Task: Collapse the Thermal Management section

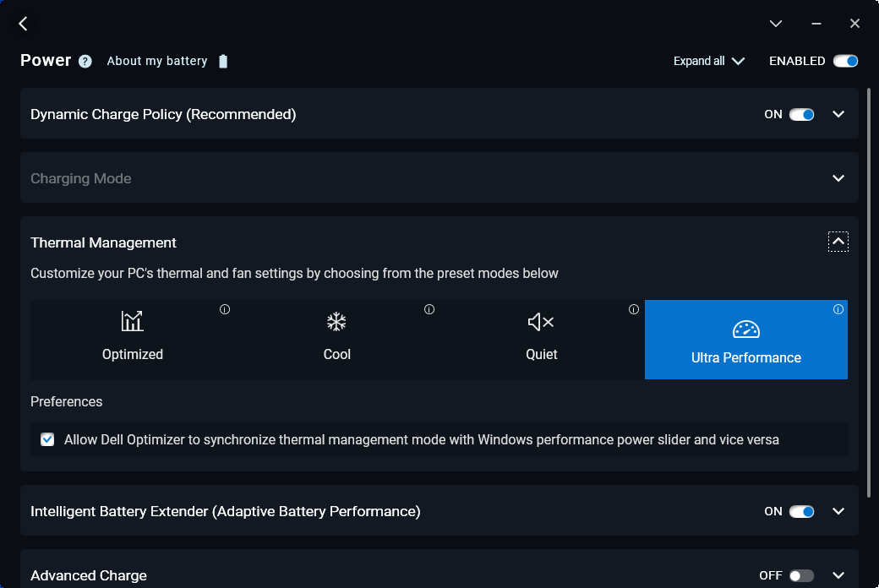Action: tap(838, 242)
